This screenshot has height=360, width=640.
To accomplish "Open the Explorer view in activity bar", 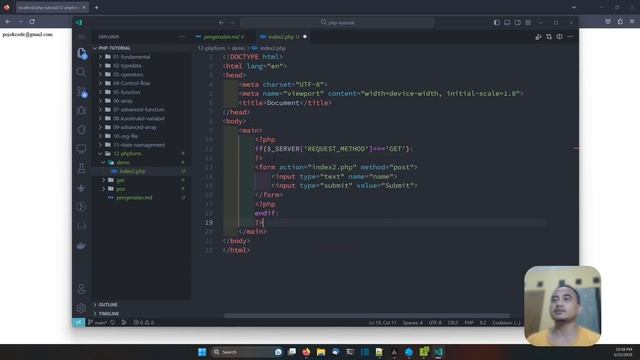I will coord(82,53).
